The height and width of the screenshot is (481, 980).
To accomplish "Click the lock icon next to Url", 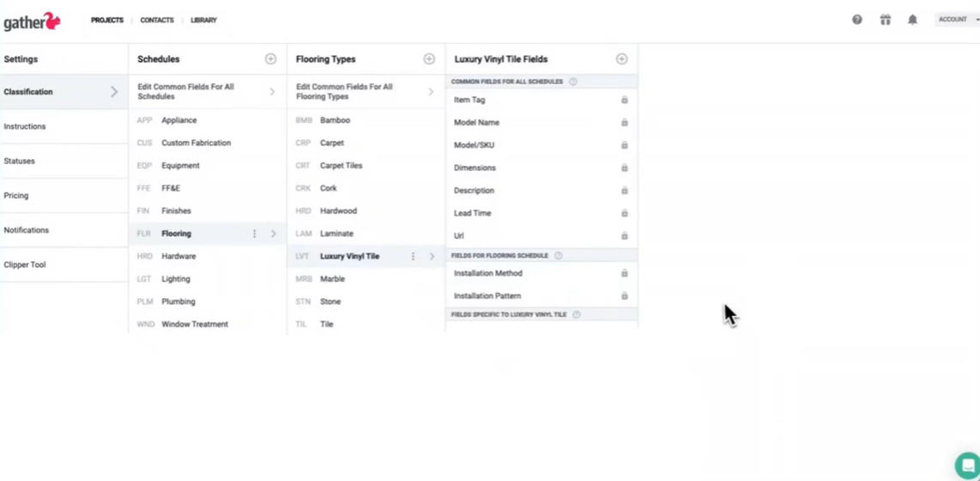I will pos(624,236).
